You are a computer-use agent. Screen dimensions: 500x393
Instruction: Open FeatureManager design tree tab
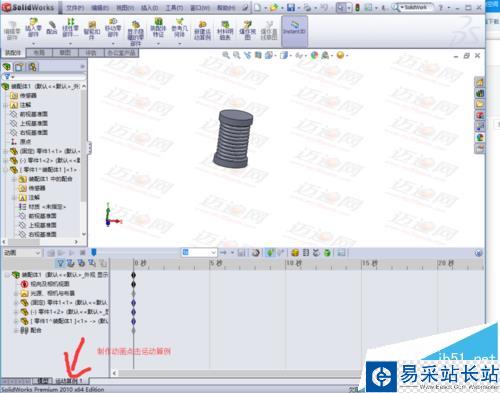point(6,67)
